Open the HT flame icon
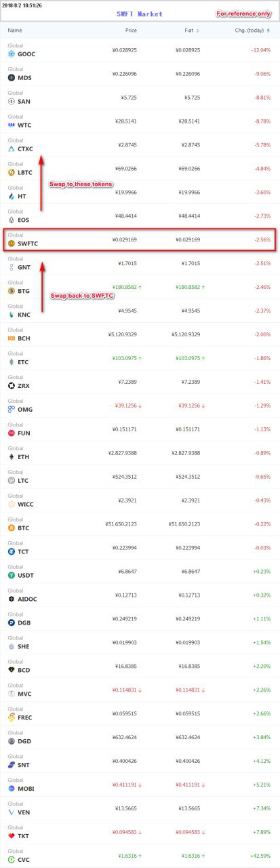Image resolution: width=280 pixels, height=868 pixels. coord(12,197)
